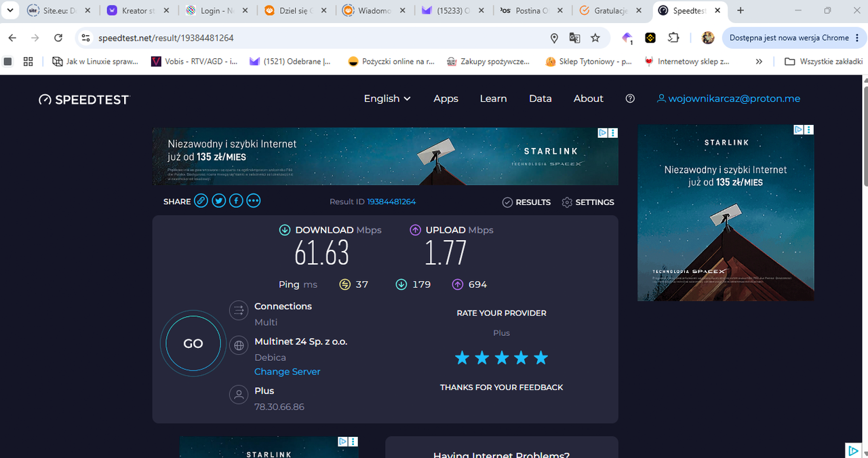This screenshot has height=458, width=868.
Task: Open English language dropdown
Action: click(387, 98)
